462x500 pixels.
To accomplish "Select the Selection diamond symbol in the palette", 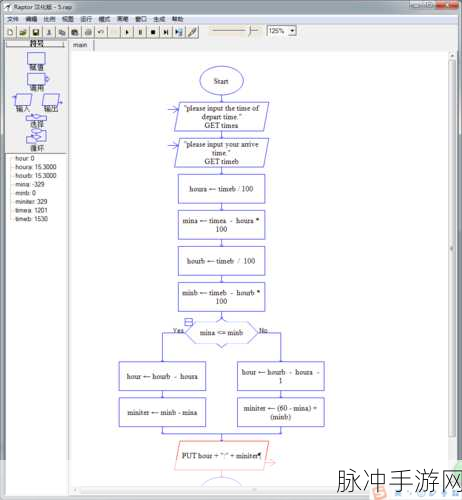I will point(37,118).
